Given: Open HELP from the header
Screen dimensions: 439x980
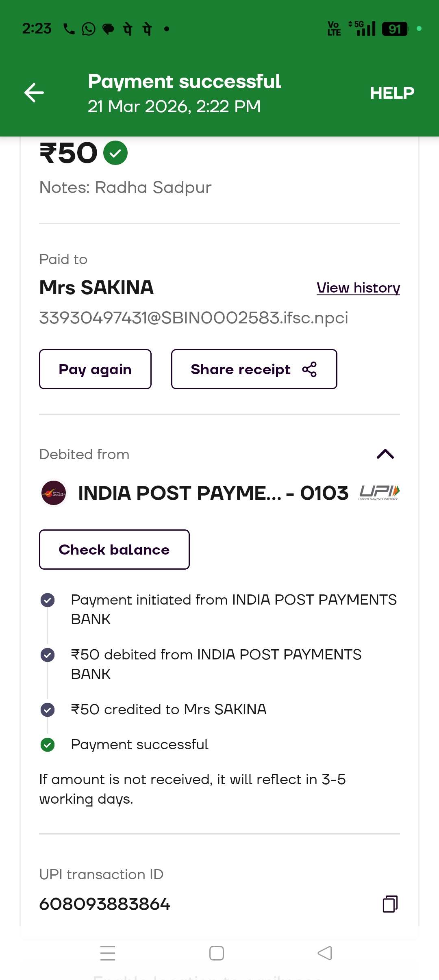Looking at the screenshot, I should click(x=392, y=93).
